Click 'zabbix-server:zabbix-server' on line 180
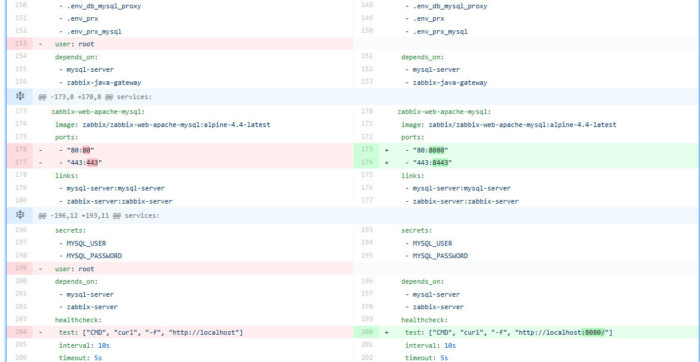 pos(119,201)
